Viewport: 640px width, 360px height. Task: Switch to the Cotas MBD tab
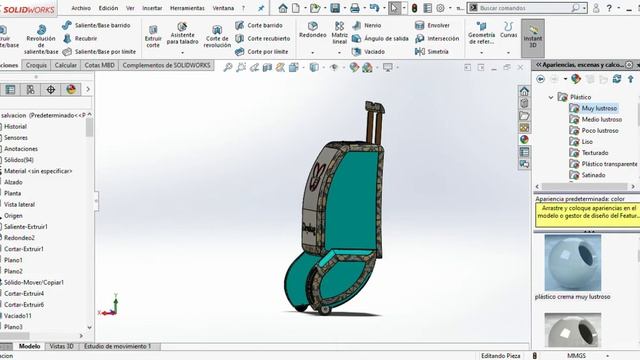coord(99,65)
